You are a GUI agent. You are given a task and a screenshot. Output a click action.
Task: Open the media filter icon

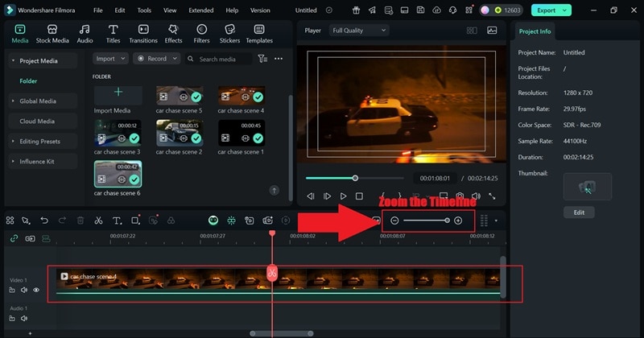[x=262, y=59]
